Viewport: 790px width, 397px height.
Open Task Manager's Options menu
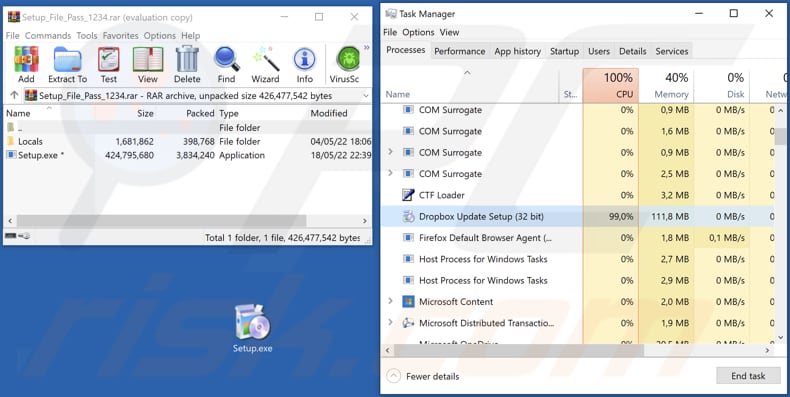(418, 32)
